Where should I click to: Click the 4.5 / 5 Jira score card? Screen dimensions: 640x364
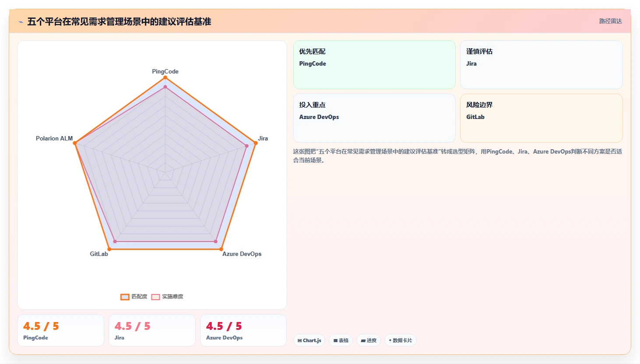[x=152, y=330]
